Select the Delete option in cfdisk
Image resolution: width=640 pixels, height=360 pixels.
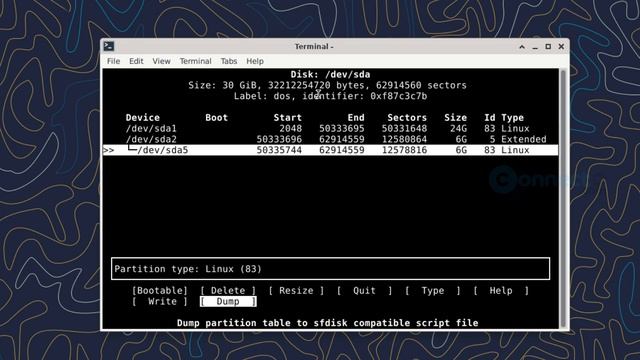[x=228, y=291]
